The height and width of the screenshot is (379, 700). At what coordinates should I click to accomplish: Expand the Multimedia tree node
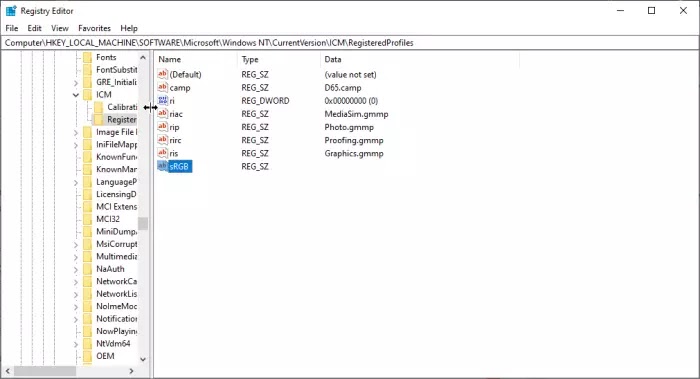tap(76, 257)
